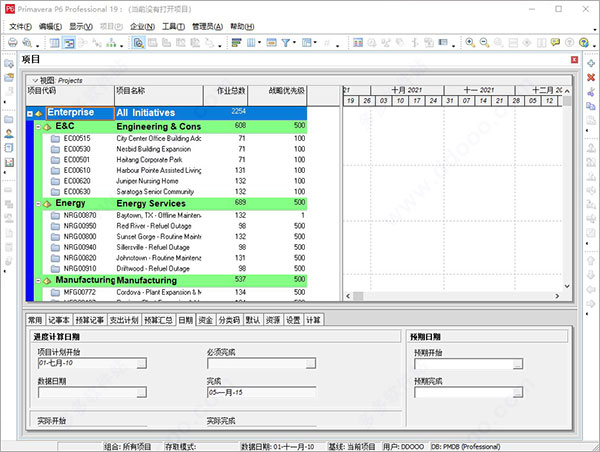Screen dimensions: 600x452
Task: Switch to the 常用 tab
Action: click(36, 320)
